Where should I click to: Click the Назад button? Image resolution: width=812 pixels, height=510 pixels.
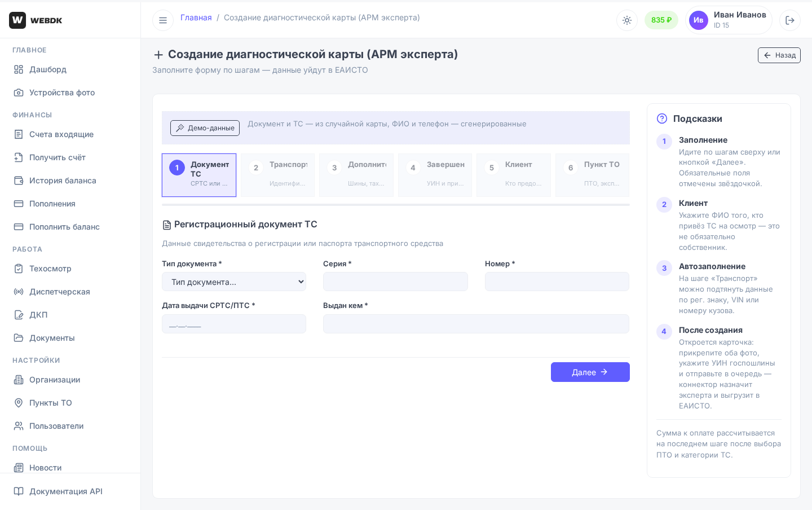[x=779, y=55]
